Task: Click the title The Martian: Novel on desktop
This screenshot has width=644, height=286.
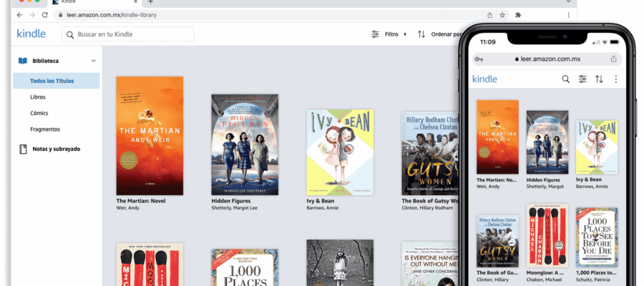Action: point(141,201)
